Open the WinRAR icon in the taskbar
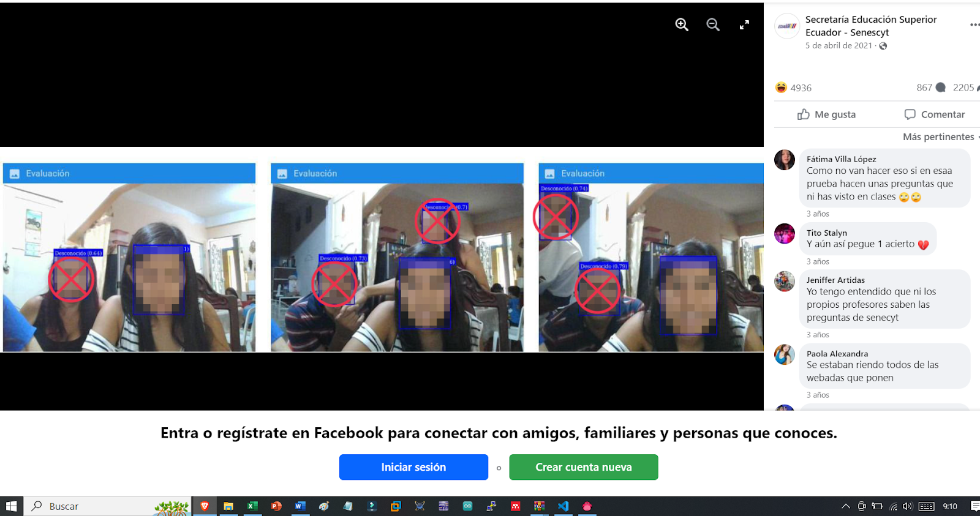This screenshot has width=980, height=516. tap(539, 506)
